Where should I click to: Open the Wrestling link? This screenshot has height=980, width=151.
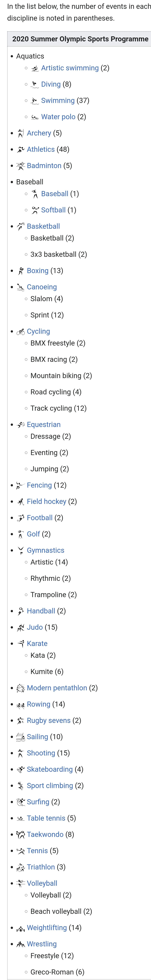(x=42, y=944)
